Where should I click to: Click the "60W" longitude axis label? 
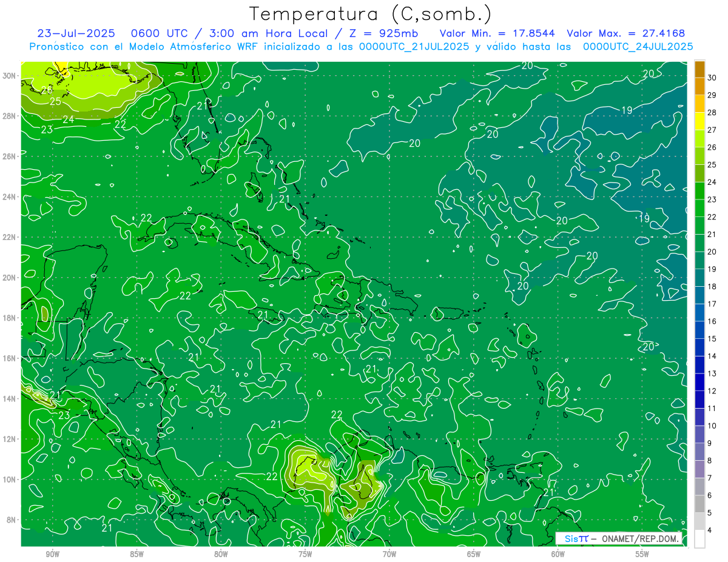[558, 554]
